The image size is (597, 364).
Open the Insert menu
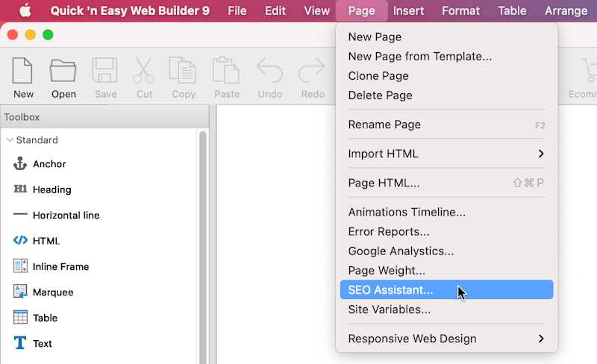click(x=408, y=10)
